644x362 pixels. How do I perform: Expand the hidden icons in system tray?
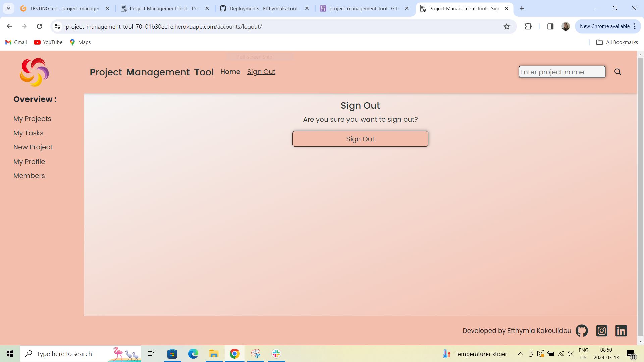520,353
